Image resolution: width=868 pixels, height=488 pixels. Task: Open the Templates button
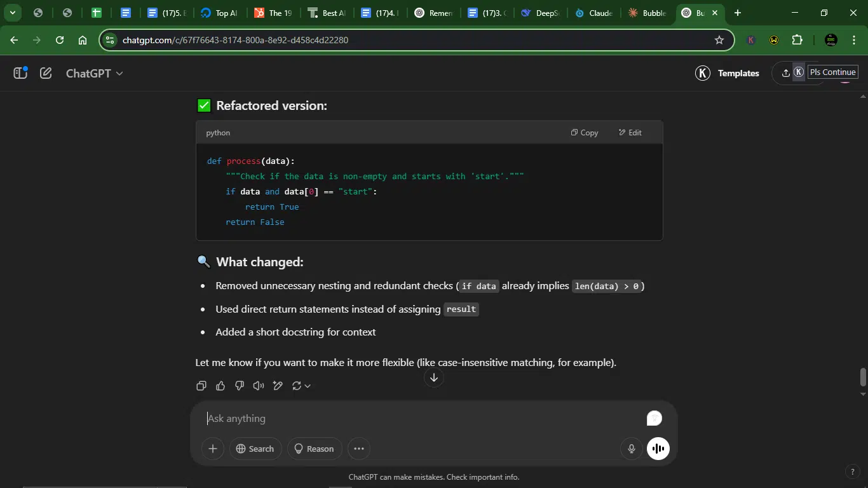point(728,73)
